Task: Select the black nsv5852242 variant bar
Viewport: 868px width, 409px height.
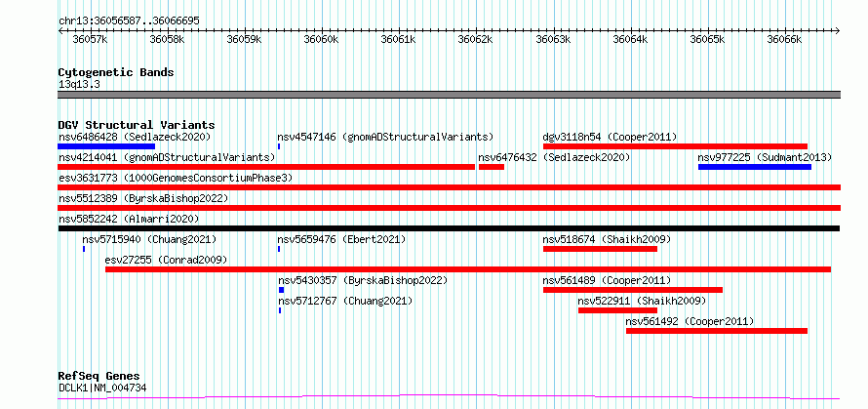Action: (x=449, y=228)
